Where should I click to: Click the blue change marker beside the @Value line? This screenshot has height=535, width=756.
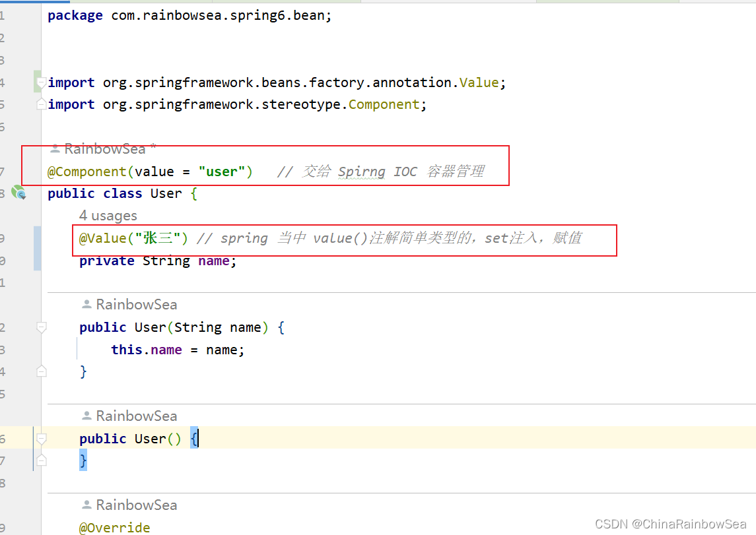click(x=36, y=247)
